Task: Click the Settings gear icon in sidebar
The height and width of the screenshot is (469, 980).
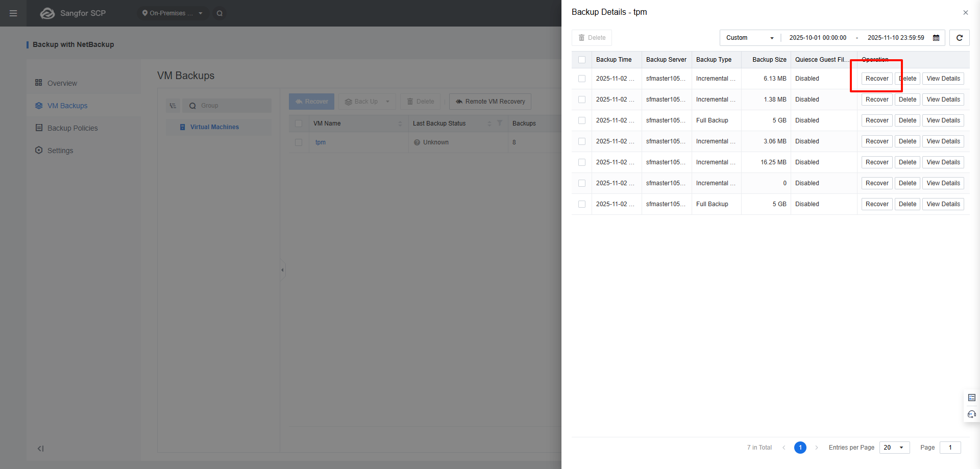Action: [39, 150]
